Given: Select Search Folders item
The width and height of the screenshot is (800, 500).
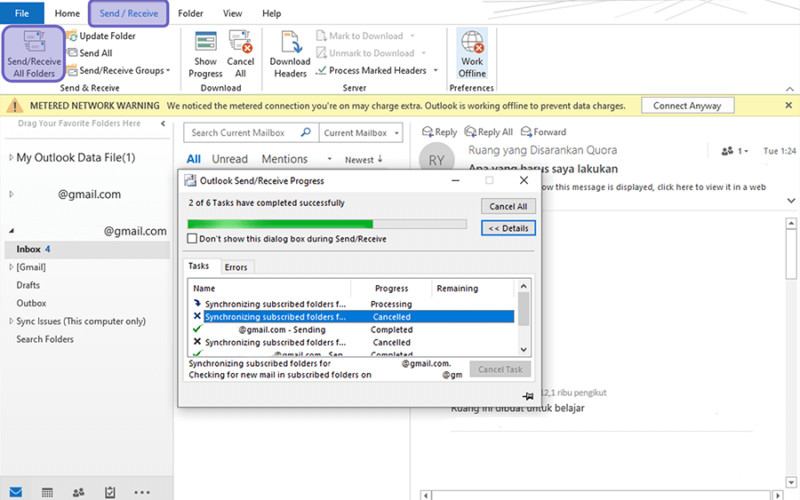Looking at the screenshot, I should (45, 339).
